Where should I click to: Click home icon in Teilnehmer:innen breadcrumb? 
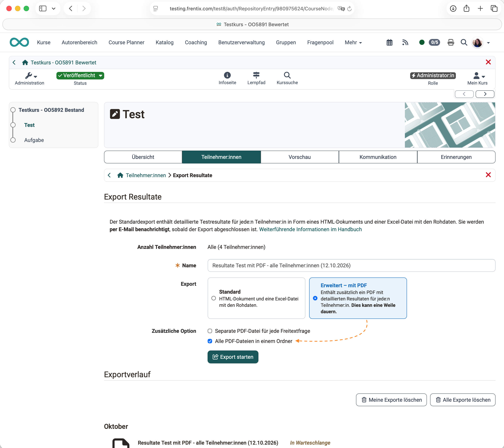click(120, 175)
